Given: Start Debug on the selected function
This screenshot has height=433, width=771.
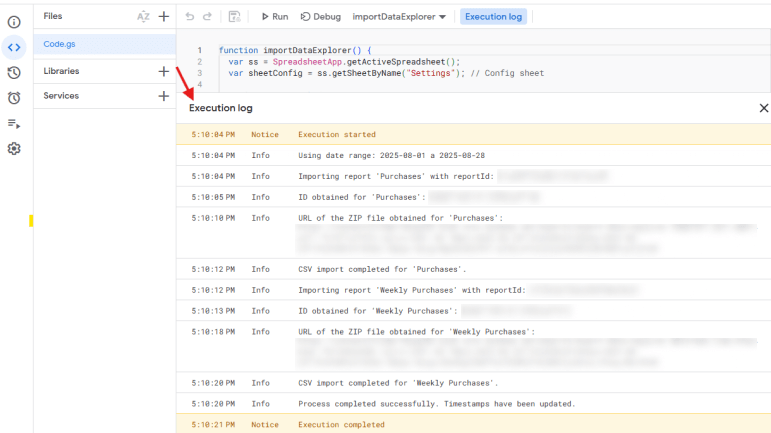Looking at the screenshot, I should tap(321, 17).
